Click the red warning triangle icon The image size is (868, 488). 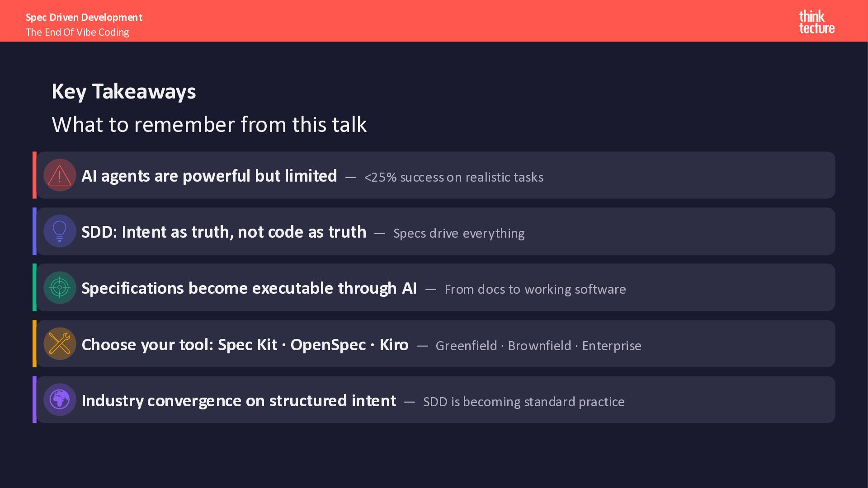pos(60,175)
